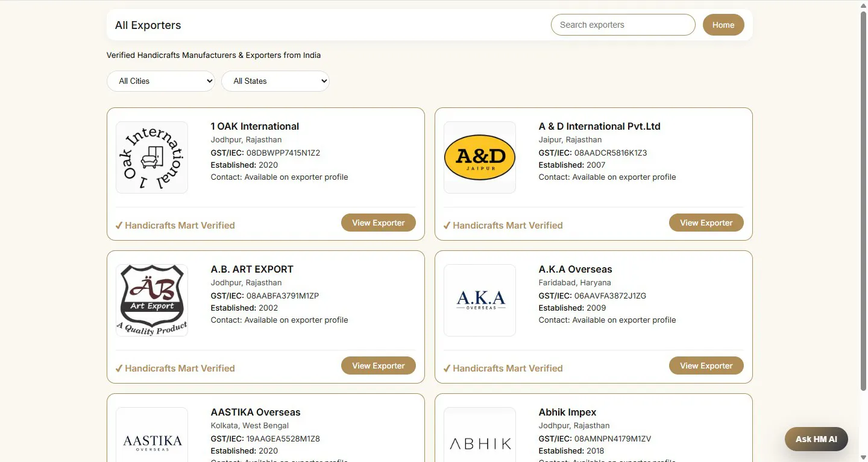
Task: Click GST number 08AADCR5816K1Z3
Action: click(x=611, y=153)
